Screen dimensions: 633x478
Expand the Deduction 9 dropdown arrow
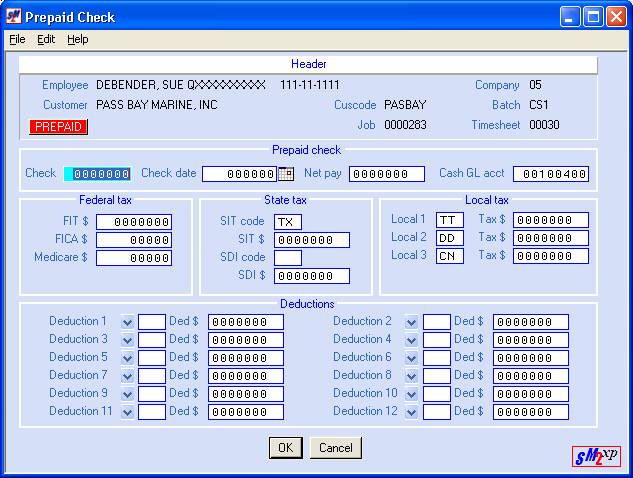pos(127,394)
